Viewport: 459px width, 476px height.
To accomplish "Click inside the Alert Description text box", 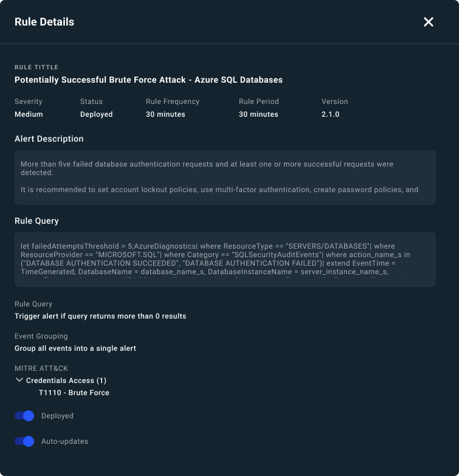I will pyautogui.click(x=225, y=177).
